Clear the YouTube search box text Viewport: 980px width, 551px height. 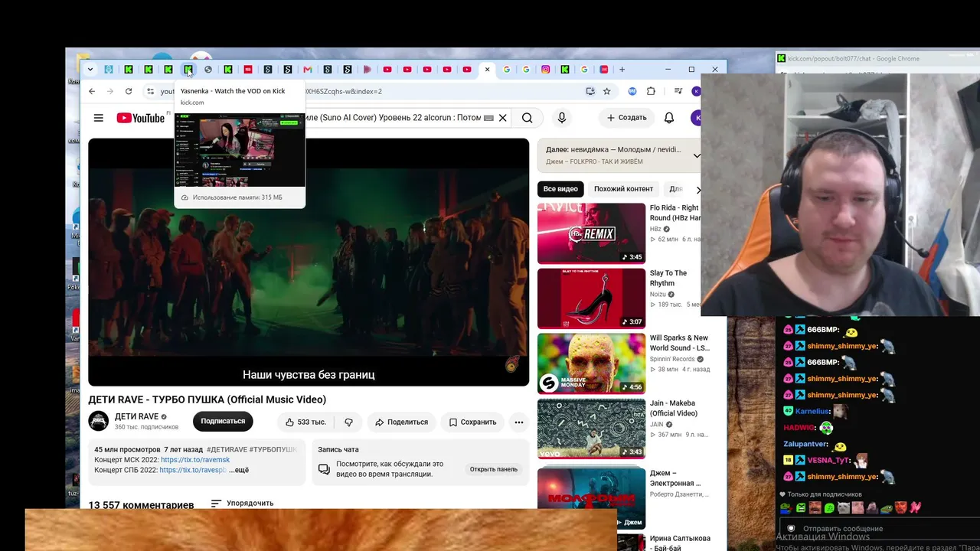click(502, 118)
